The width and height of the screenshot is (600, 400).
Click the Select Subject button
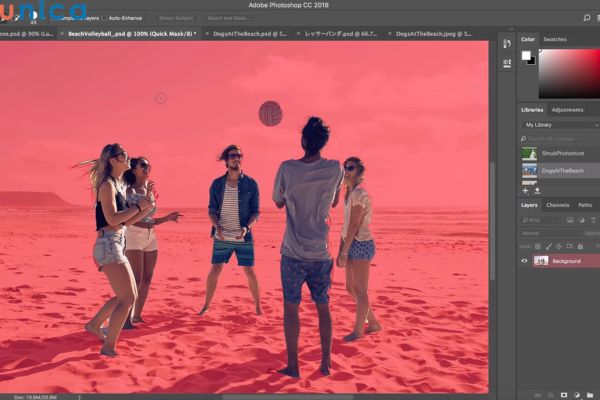176,18
